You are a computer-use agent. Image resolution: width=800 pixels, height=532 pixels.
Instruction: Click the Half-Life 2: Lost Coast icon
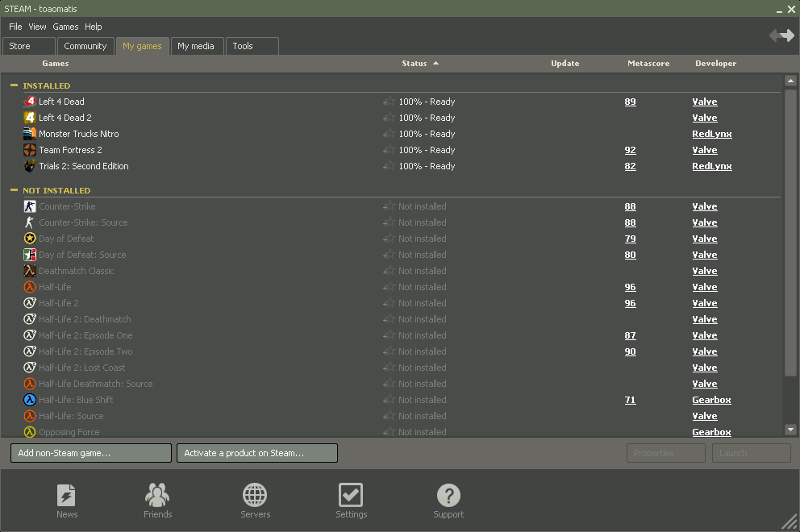coord(30,368)
